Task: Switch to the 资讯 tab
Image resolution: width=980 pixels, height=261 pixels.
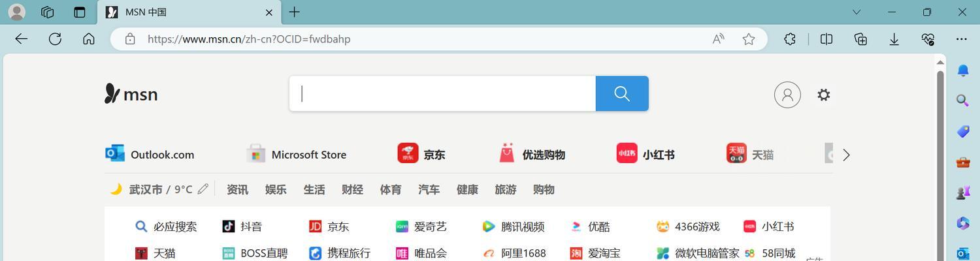Action: (x=237, y=189)
